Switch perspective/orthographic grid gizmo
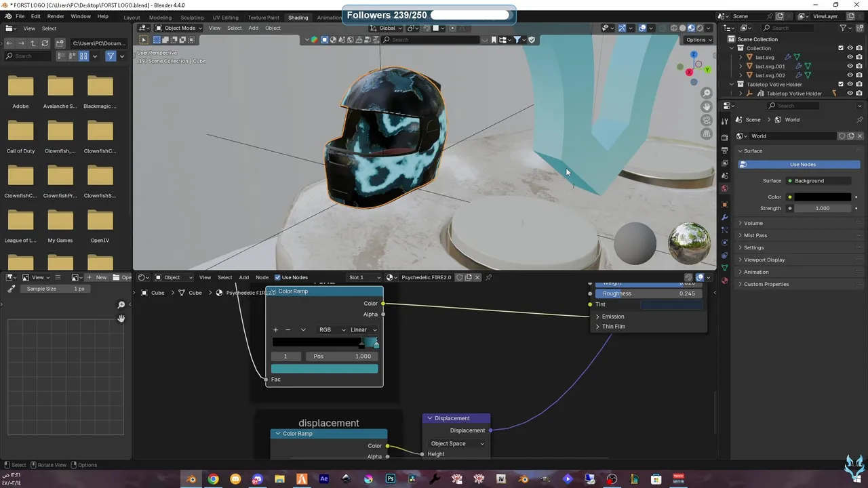 point(707,134)
